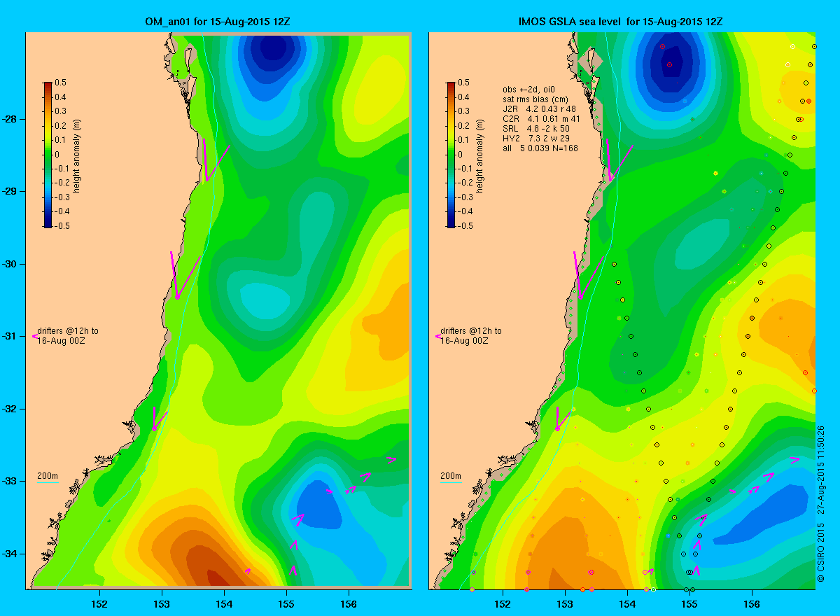Click the right panel height anomaly color bar
This screenshot has height=616, width=840.
451,155
